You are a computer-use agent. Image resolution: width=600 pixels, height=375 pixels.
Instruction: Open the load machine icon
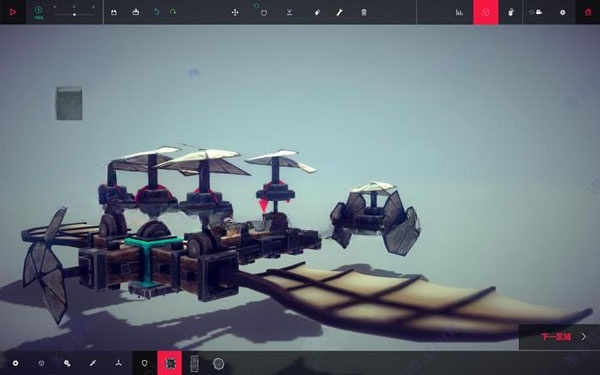[x=135, y=12]
